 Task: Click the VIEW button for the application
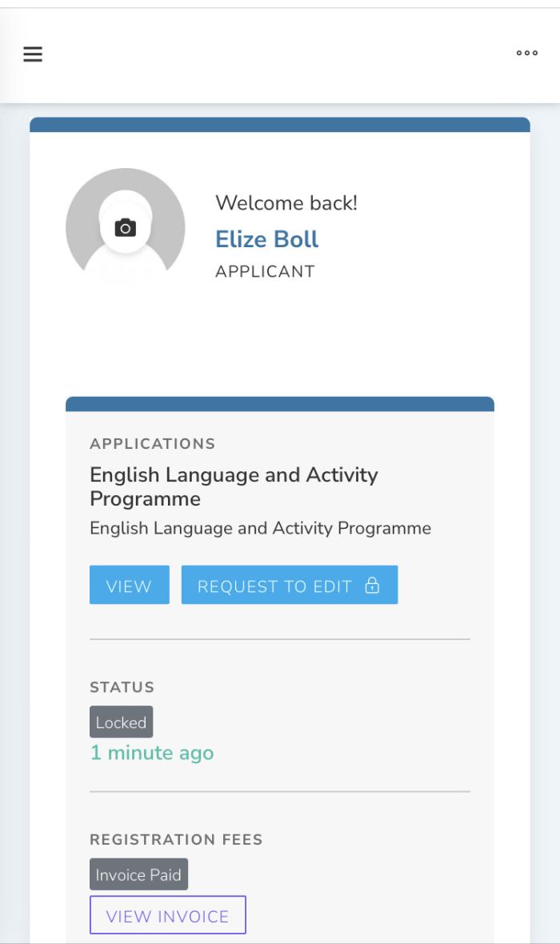point(129,585)
